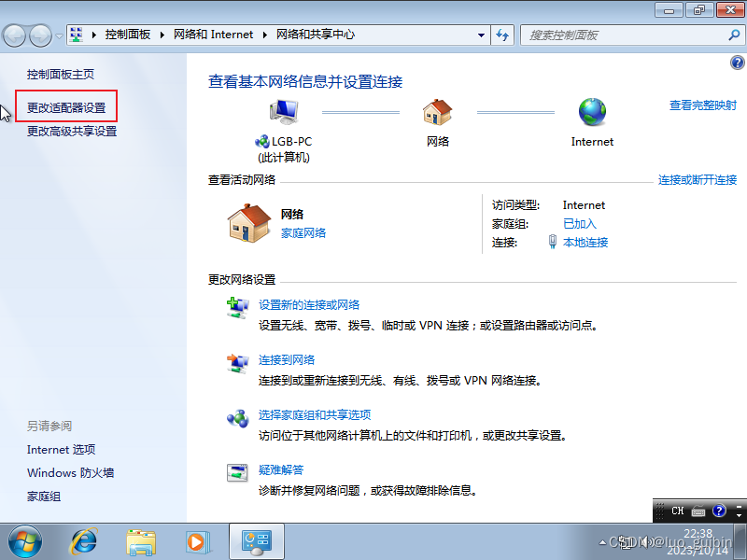Go forward with the forward arrow button
The width and height of the screenshot is (747, 560).
coord(40,35)
